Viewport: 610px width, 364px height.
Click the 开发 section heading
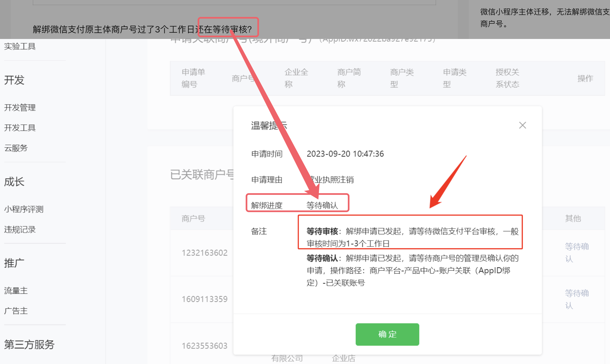click(14, 80)
